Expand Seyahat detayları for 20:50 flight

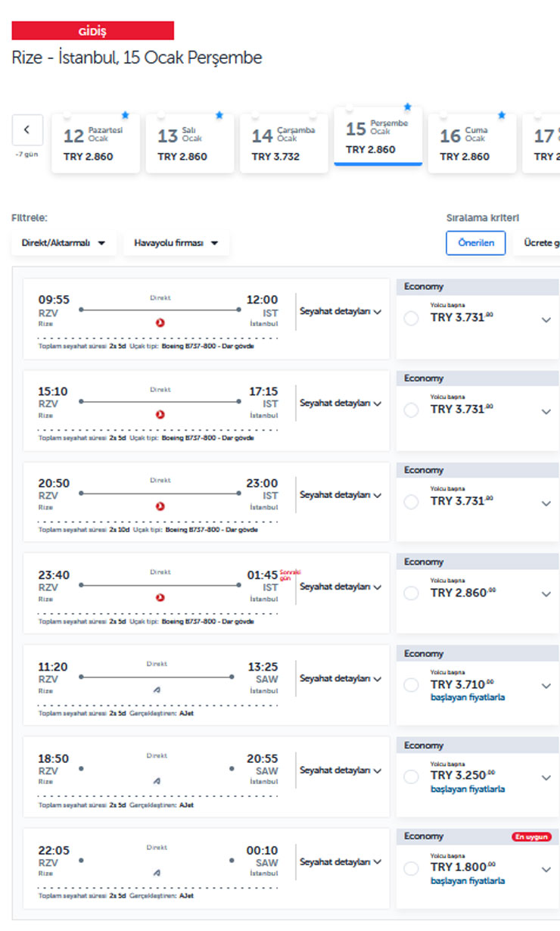340,495
